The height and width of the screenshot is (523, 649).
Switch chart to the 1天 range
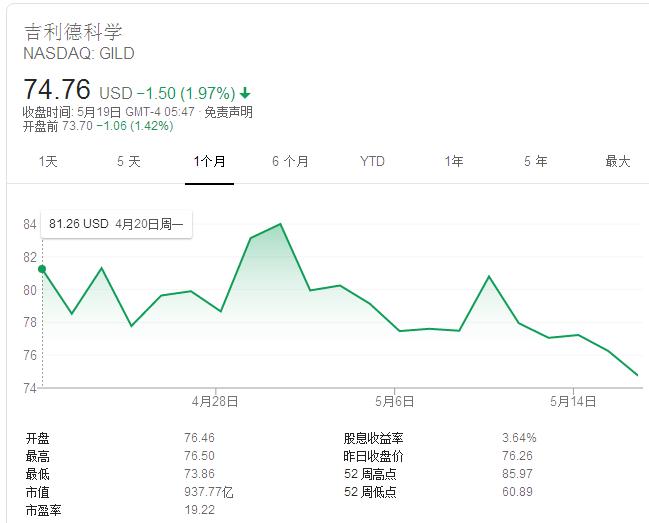[x=48, y=161]
